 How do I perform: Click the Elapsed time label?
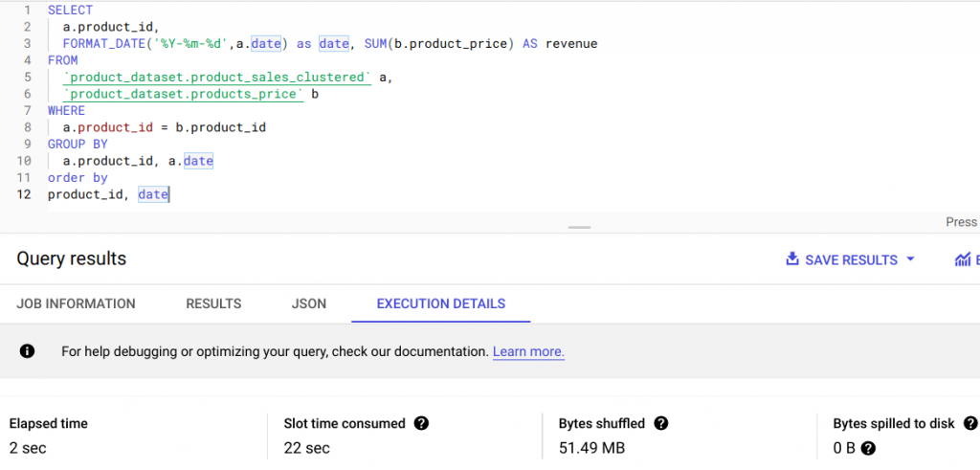click(48, 424)
